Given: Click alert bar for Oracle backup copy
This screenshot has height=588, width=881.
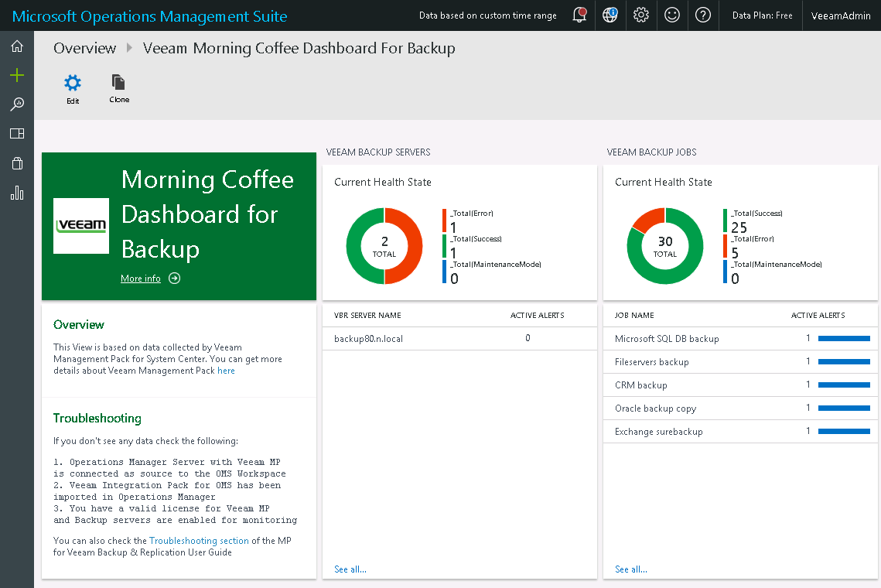Looking at the screenshot, I should coord(844,408).
